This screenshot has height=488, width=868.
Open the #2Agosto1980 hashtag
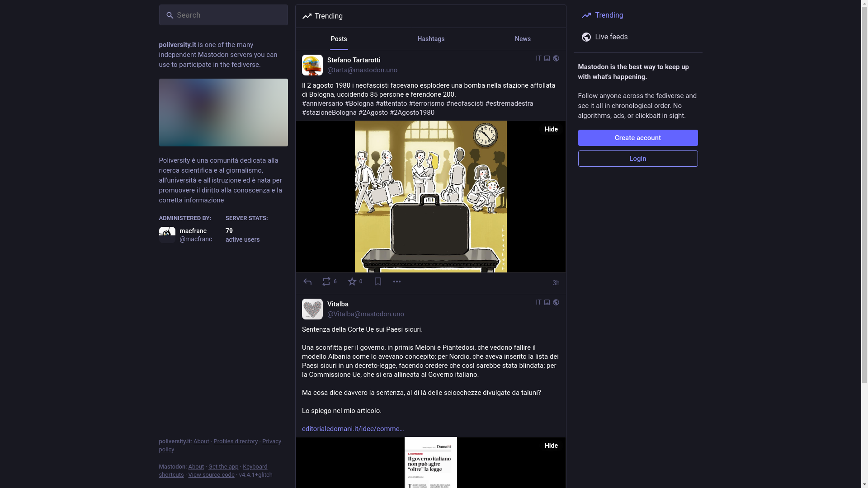412,113
